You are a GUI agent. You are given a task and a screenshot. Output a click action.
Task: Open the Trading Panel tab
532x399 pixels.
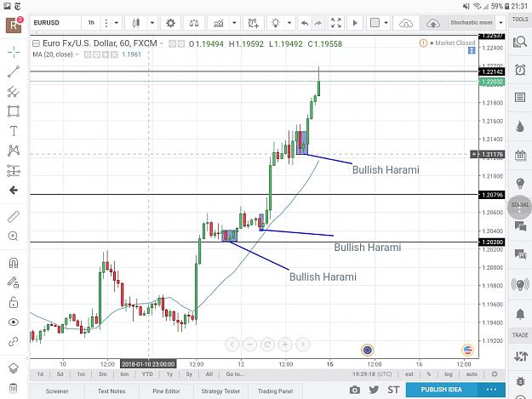(275, 391)
